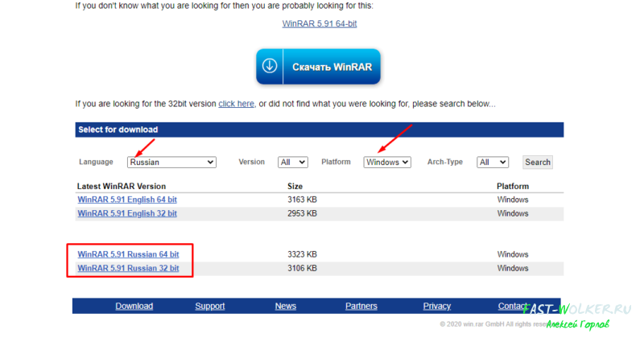Click the Latest WinRAR Version column header

tap(122, 187)
